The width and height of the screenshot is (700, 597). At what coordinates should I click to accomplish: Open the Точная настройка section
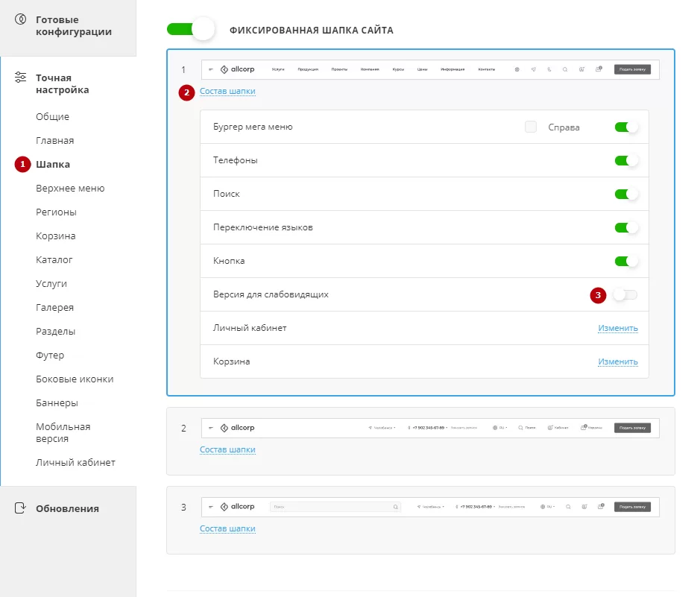(x=63, y=84)
